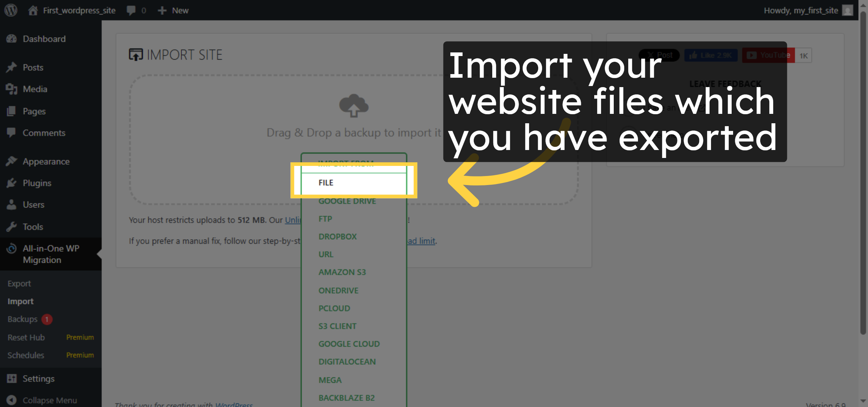Expand the IMPORT FROM options list
The height and width of the screenshot is (407, 868).
click(346, 163)
